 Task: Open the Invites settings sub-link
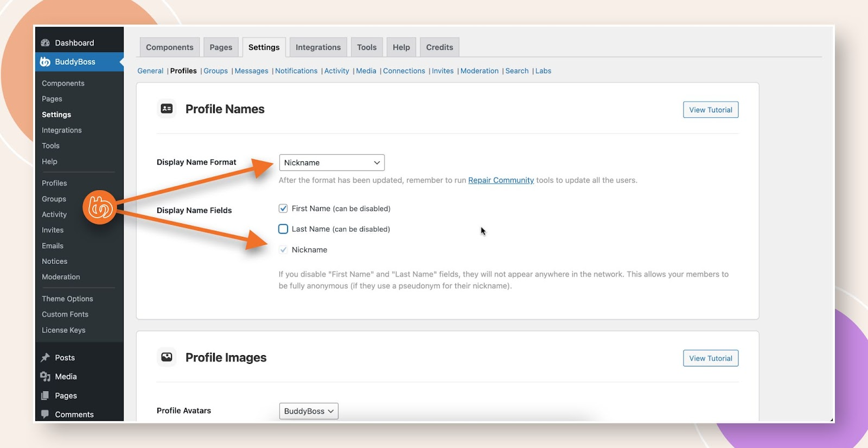[443, 71]
